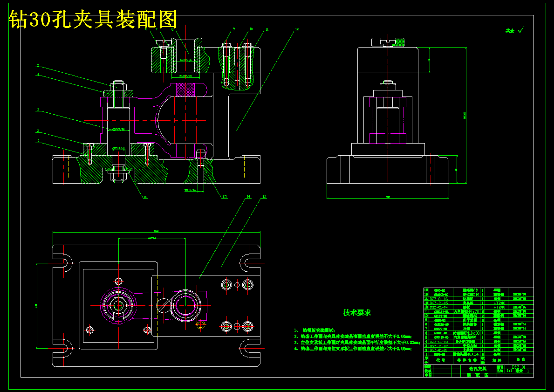The image size is (554, 392).
Task: Click the 其余 surface roughness note
Action: [514, 31]
